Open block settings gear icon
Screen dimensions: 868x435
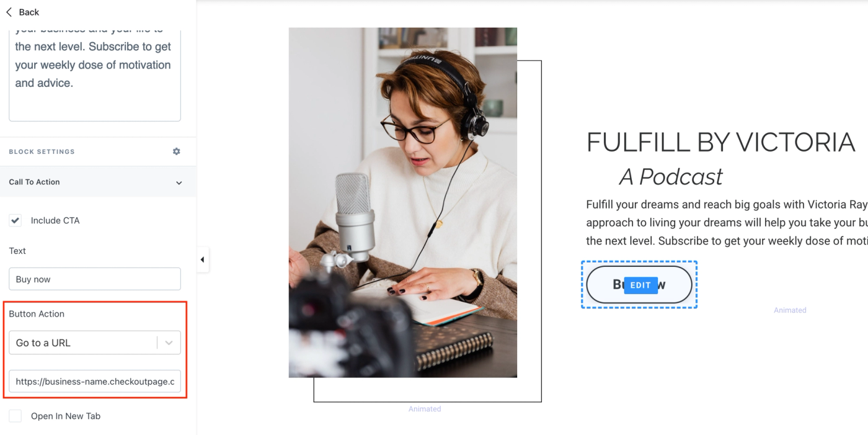[x=177, y=151]
